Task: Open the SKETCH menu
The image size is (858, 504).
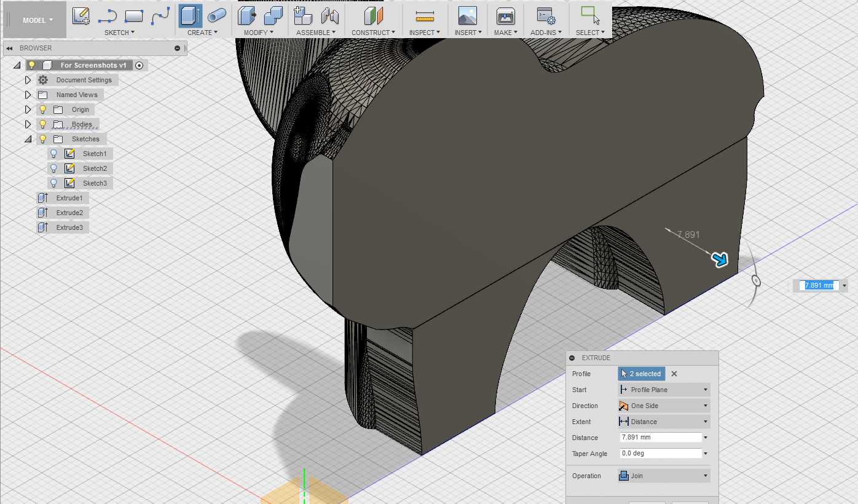Action: click(119, 33)
